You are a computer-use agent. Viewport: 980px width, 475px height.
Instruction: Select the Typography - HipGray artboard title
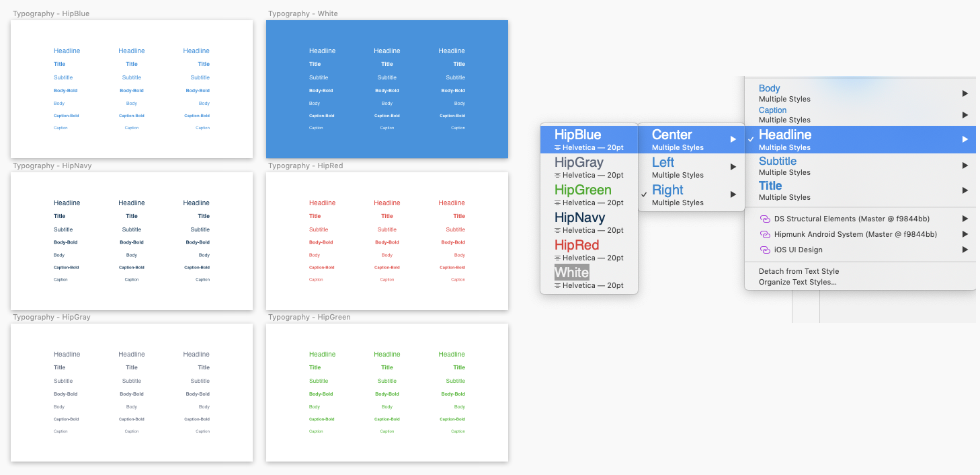[x=52, y=317]
